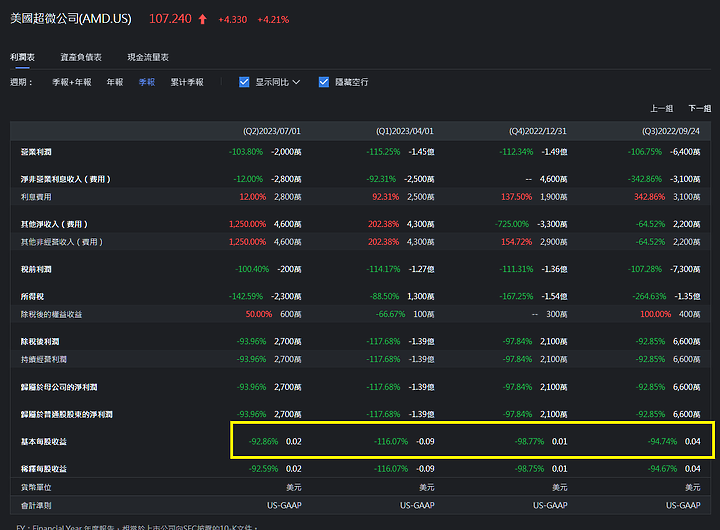Click the 税前利潤 row label
Image resolution: width=720 pixels, height=530 pixels.
tap(36, 269)
